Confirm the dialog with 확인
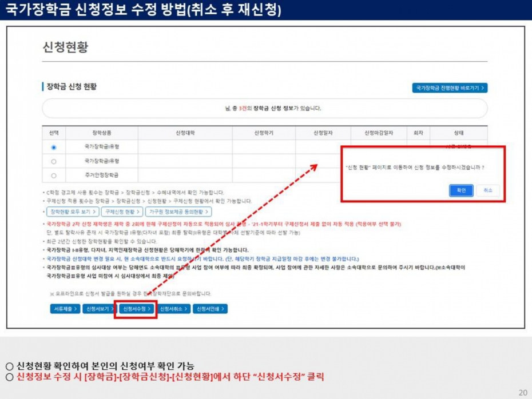Screen dimensions: 532x399 point(461,190)
